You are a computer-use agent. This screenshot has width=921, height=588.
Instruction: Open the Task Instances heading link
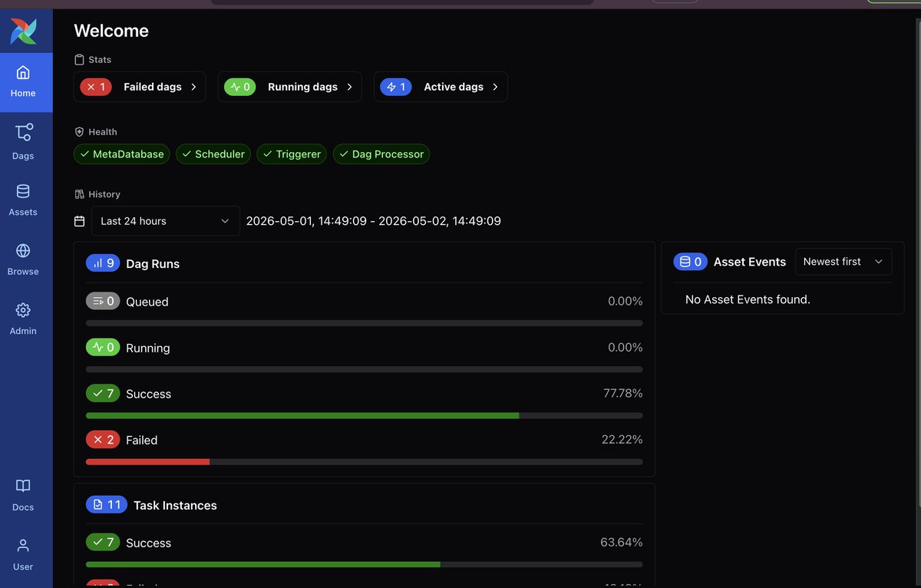point(175,505)
